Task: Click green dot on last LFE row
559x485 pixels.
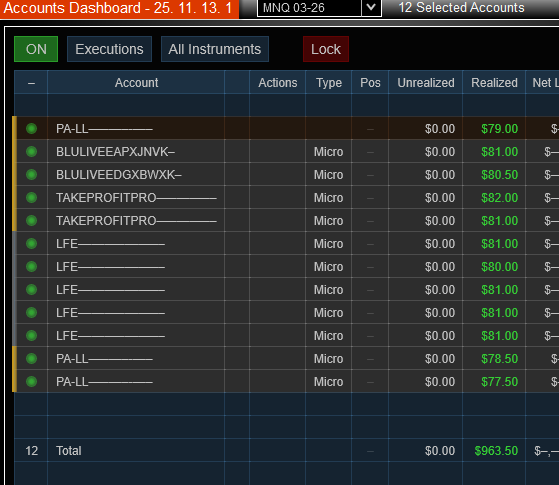Action: [x=31, y=336]
